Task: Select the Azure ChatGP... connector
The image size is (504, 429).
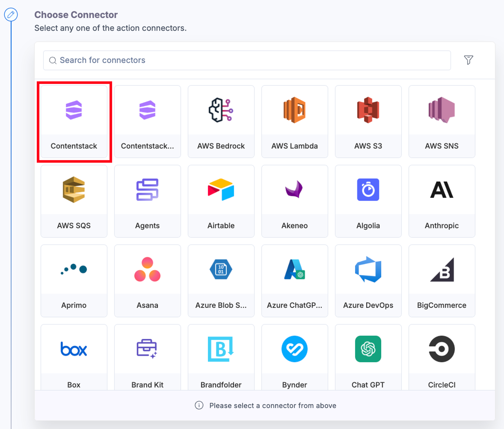Action: [x=295, y=281]
